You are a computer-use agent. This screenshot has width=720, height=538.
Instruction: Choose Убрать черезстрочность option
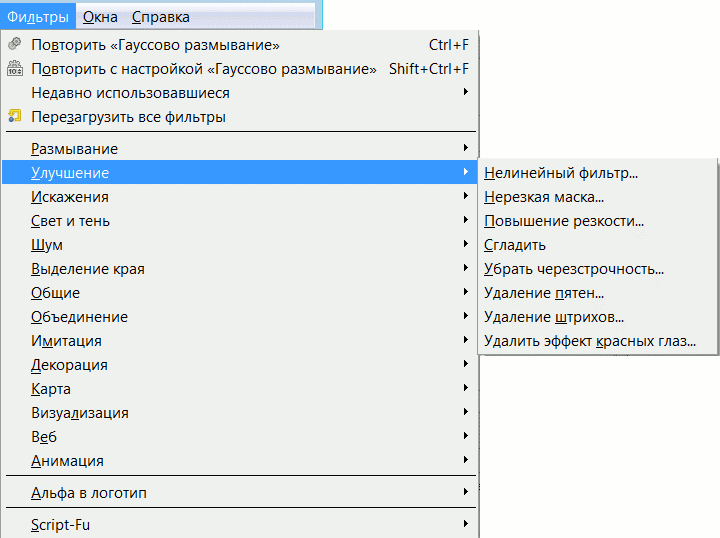tap(574, 269)
